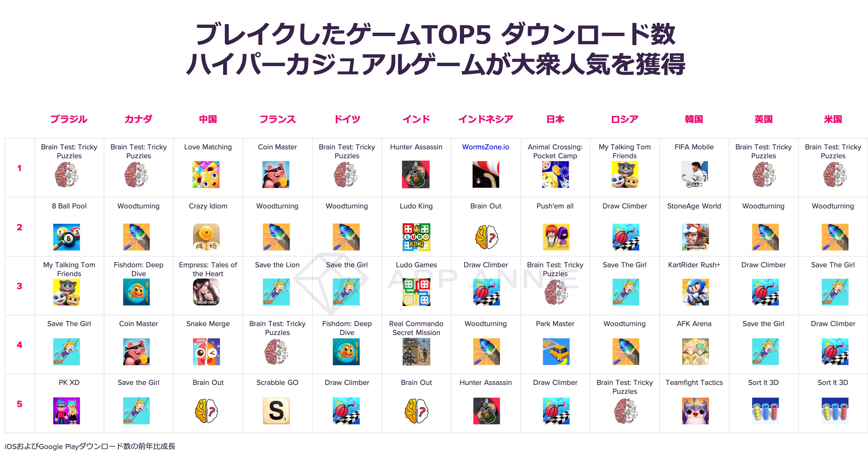Click the Snake Merge icon
The image size is (868, 456).
pyautogui.click(x=206, y=352)
